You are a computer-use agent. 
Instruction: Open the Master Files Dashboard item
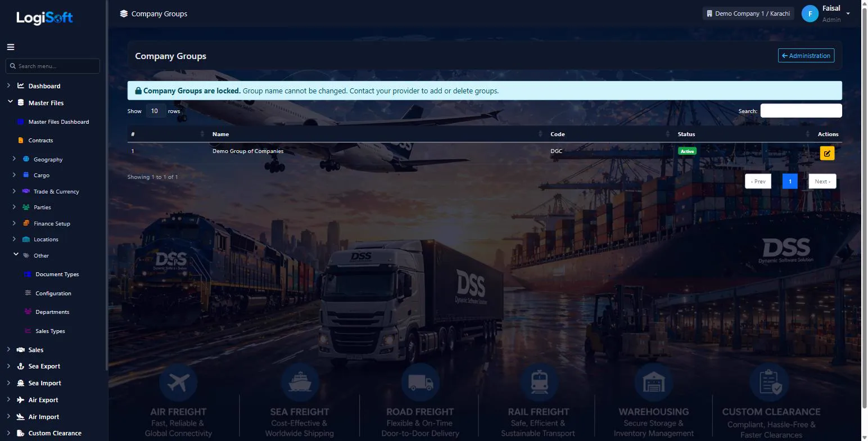click(x=58, y=121)
